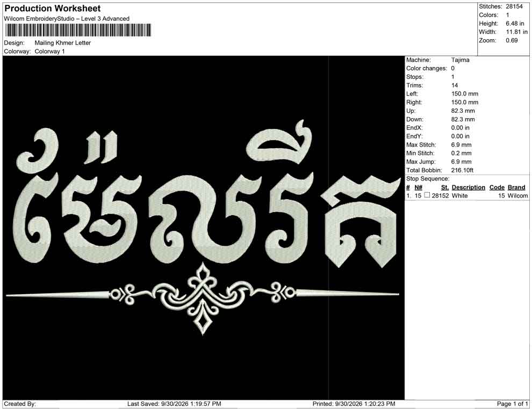Image resolution: width=532 pixels, height=409 pixels.
Task: Click the 'Code' column header
Action: click(497, 187)
